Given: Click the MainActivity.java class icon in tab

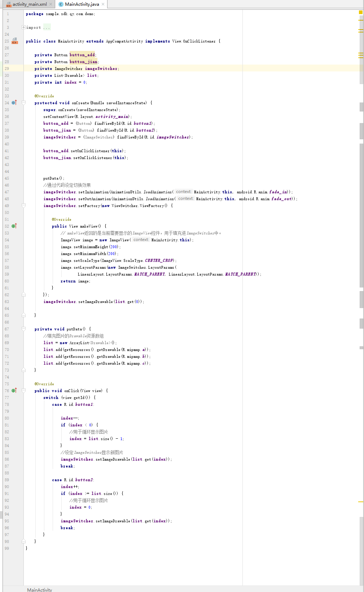Looking at the screenshot, I should (x=61, y=4).
